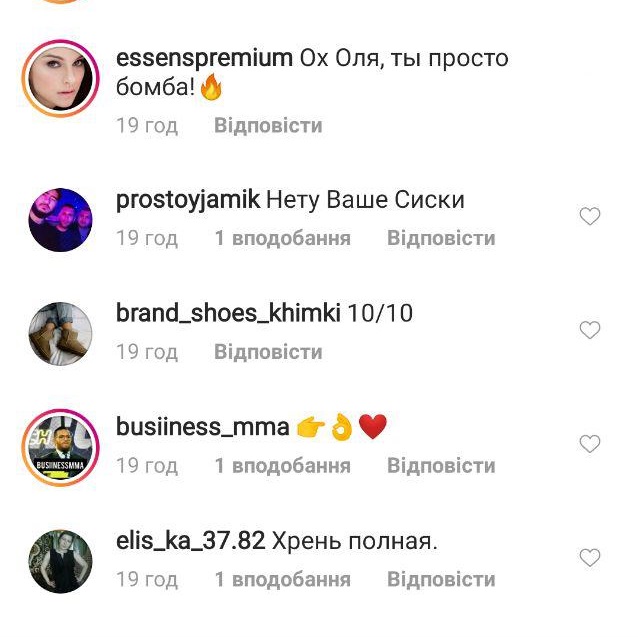Reply to busiiness_mma comment

pos(441,466)
